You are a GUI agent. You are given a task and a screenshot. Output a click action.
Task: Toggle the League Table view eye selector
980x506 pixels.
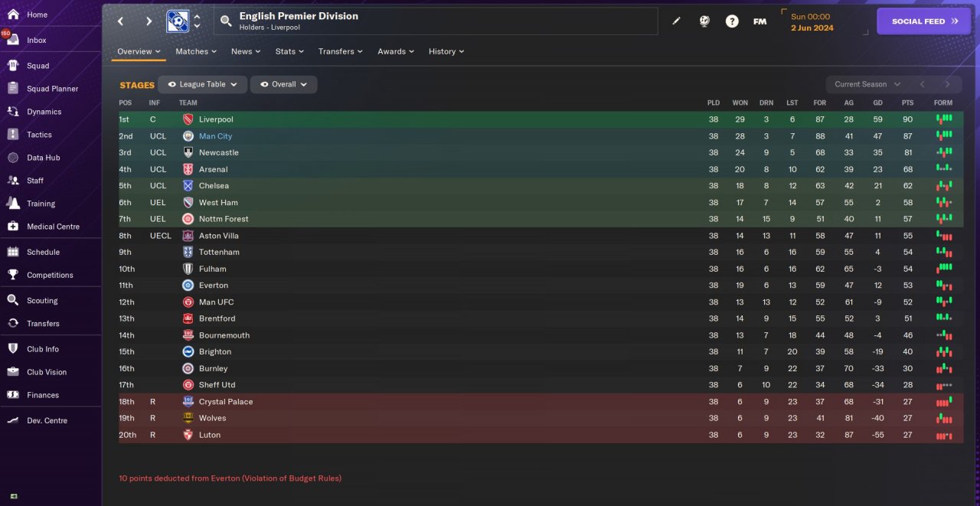coord(202,84)
